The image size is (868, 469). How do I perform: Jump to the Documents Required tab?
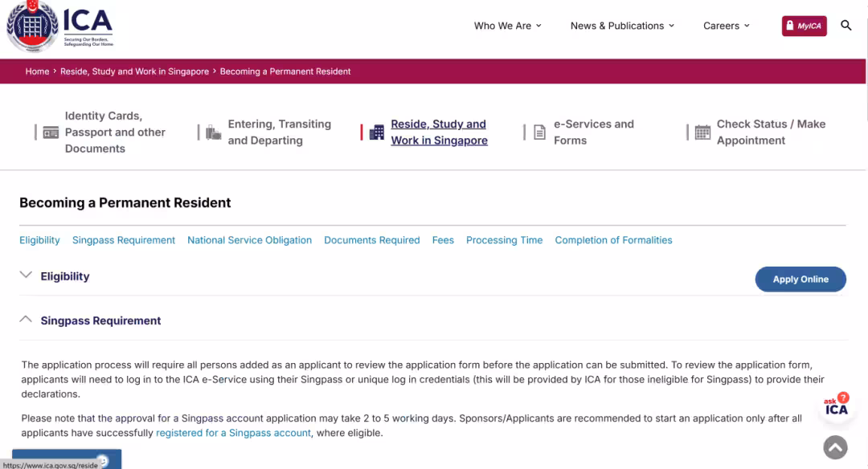pyautogui.click(x=371, y=240)
